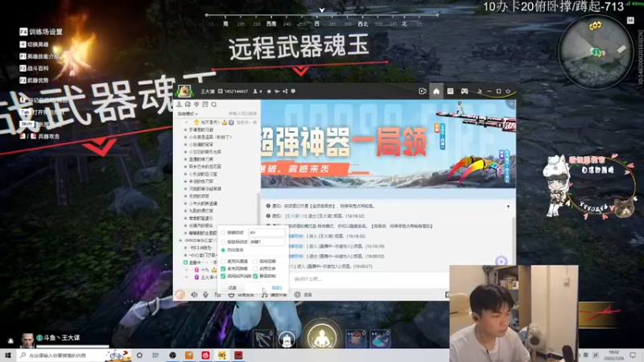Untick the checked bottom-right checkbox in mic popup

[x=255, y=276]
